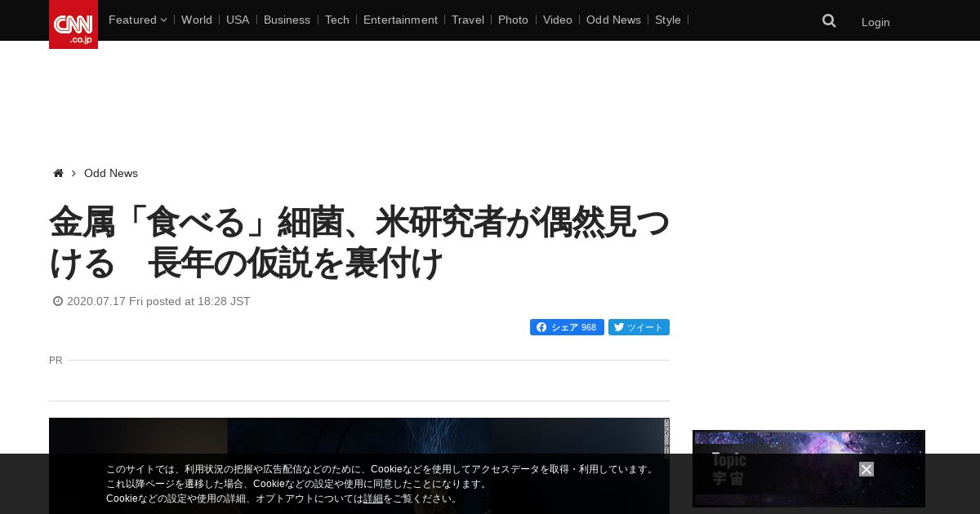980x514 pixels.
Task: Expand the Featured dropdown menu
Action: point(137,20)
